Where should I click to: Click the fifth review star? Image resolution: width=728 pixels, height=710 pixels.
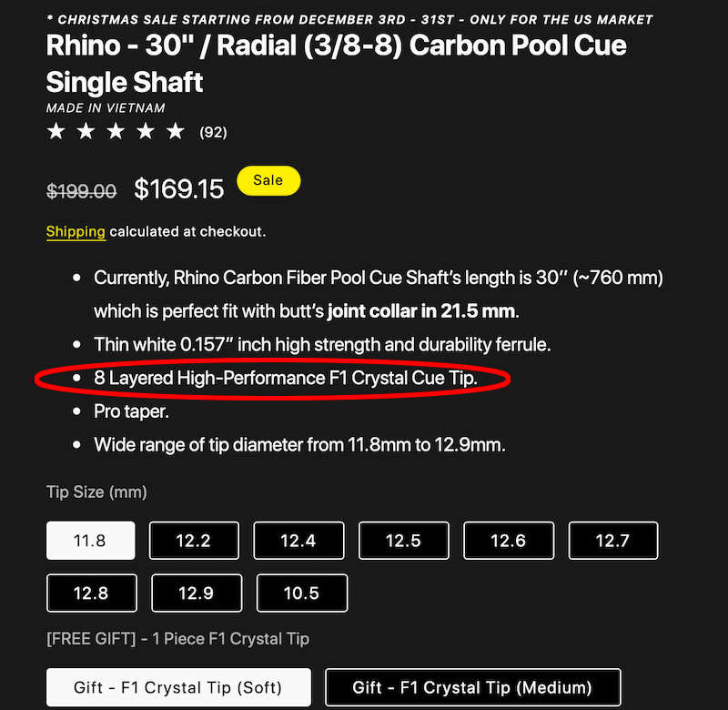176,132
